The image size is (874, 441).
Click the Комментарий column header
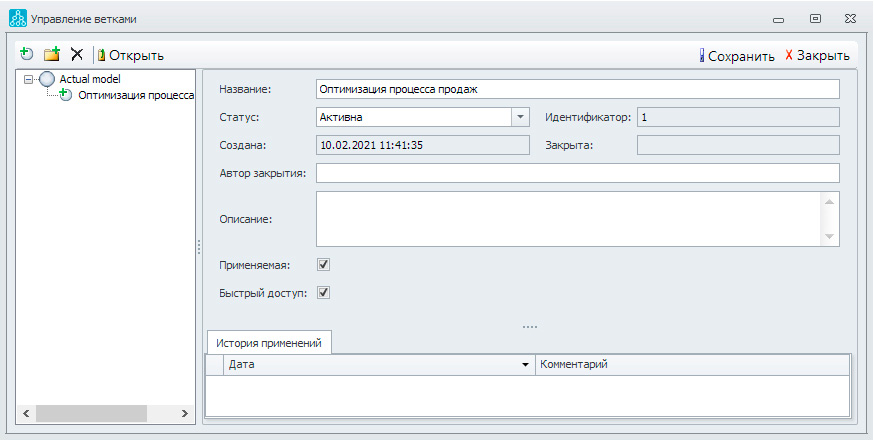pos(690,365)
